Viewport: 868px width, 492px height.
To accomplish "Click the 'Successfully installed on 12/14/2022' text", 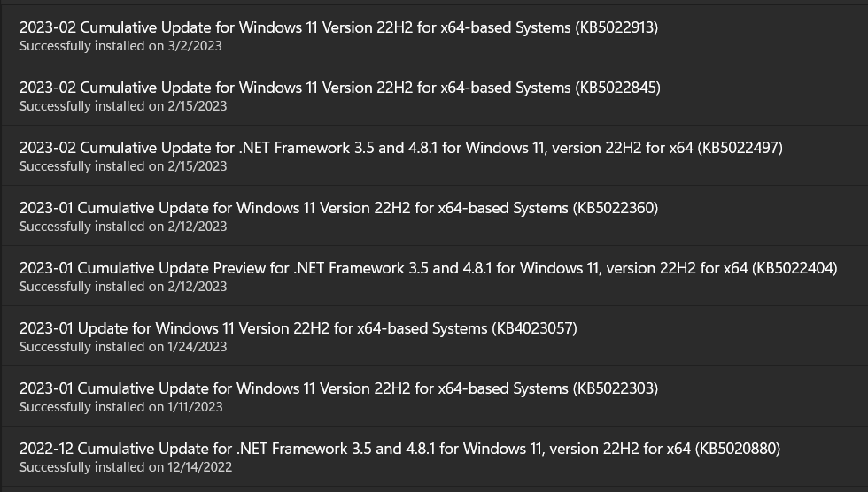I will [126, 468].
